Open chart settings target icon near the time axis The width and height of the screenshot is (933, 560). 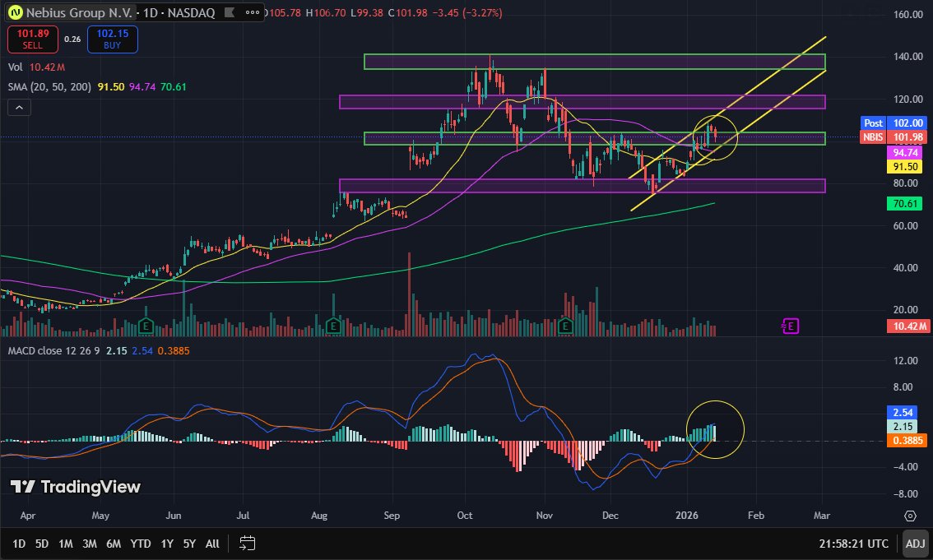(910, 516)
